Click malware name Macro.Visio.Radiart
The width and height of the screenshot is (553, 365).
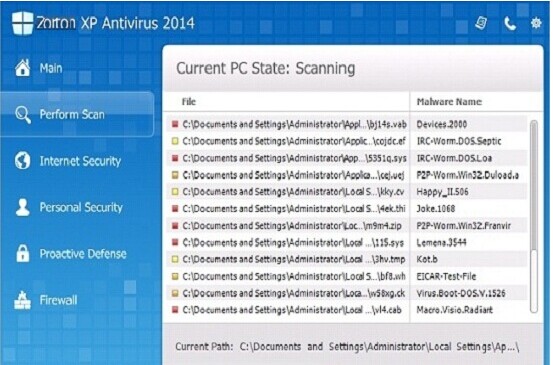pos(455,310)
